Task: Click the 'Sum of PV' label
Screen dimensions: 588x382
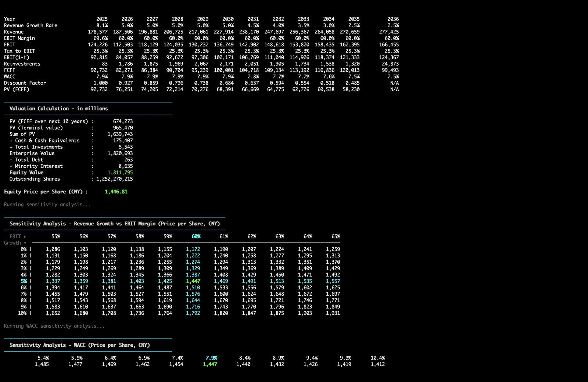Action: tap(22, 134)
